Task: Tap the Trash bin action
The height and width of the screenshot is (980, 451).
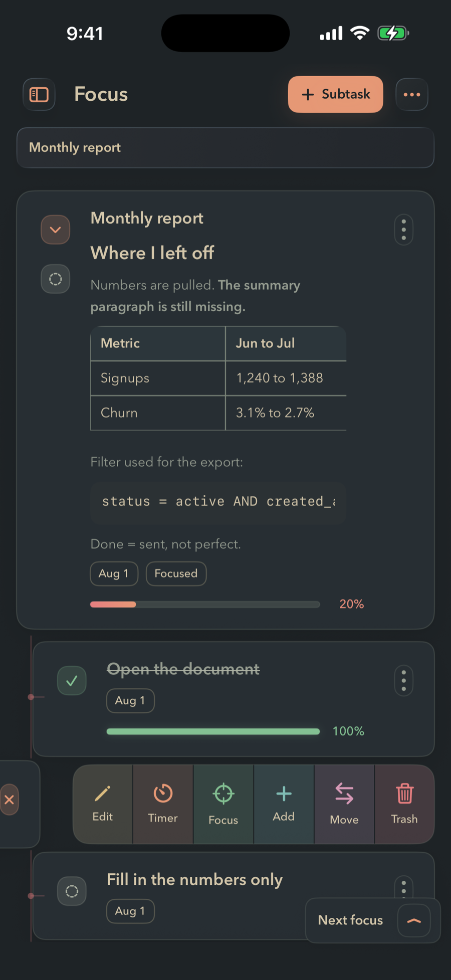Action: [404, 804]
